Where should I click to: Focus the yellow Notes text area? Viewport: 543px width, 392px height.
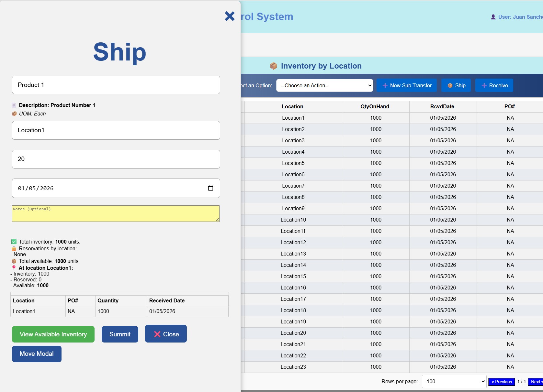click(116, 213)
